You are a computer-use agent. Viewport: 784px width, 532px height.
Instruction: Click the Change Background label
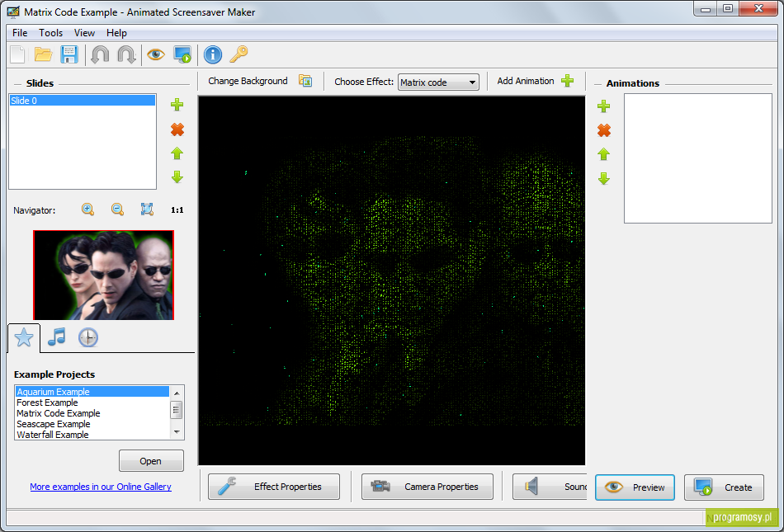pos(248,81)
